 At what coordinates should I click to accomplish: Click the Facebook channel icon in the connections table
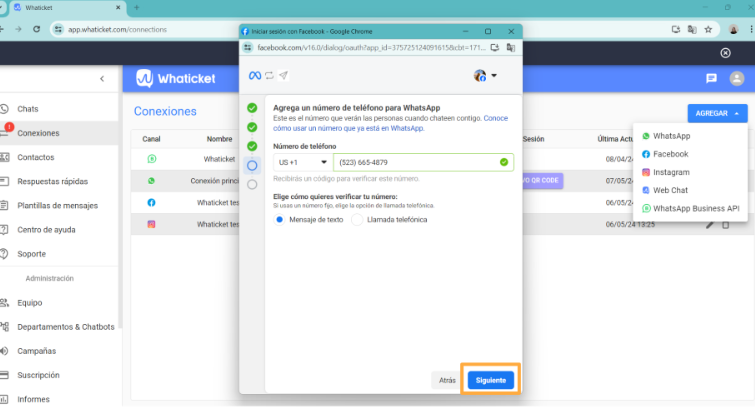pos(151,202)
